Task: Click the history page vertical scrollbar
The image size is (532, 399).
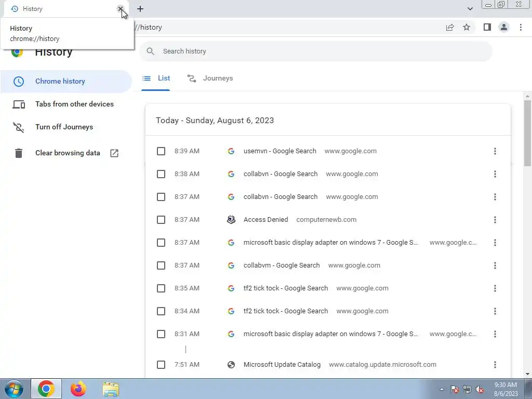Action: pos(527,133)
